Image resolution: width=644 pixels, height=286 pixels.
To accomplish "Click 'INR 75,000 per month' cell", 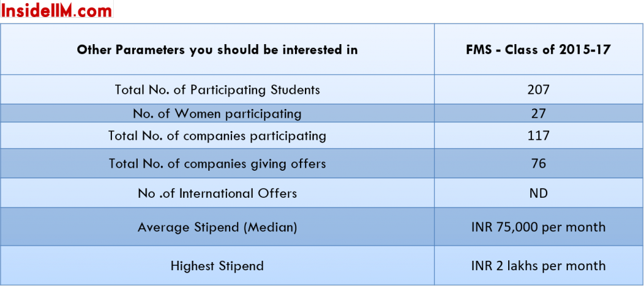I will pyautogui.click(x=538, y=227).
